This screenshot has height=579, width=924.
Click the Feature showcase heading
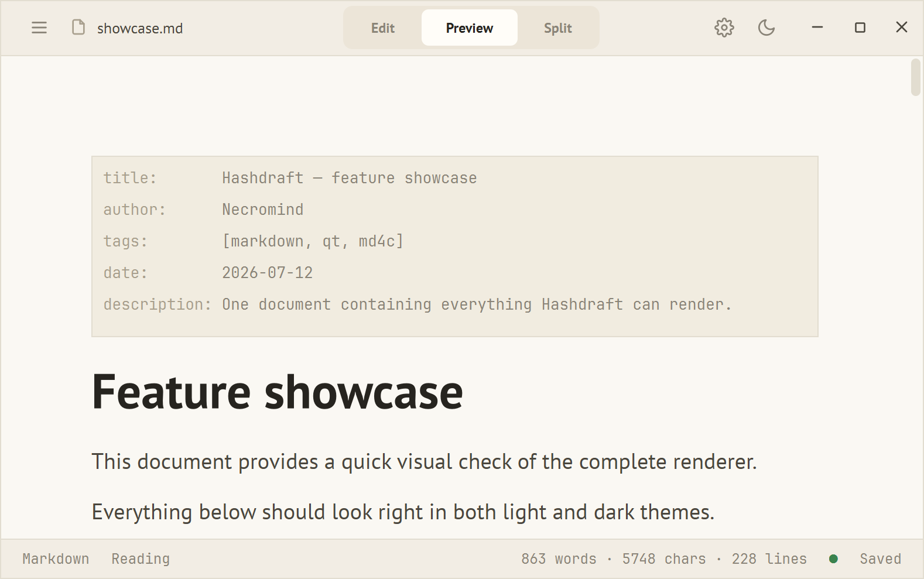click(x=278, y=392)
